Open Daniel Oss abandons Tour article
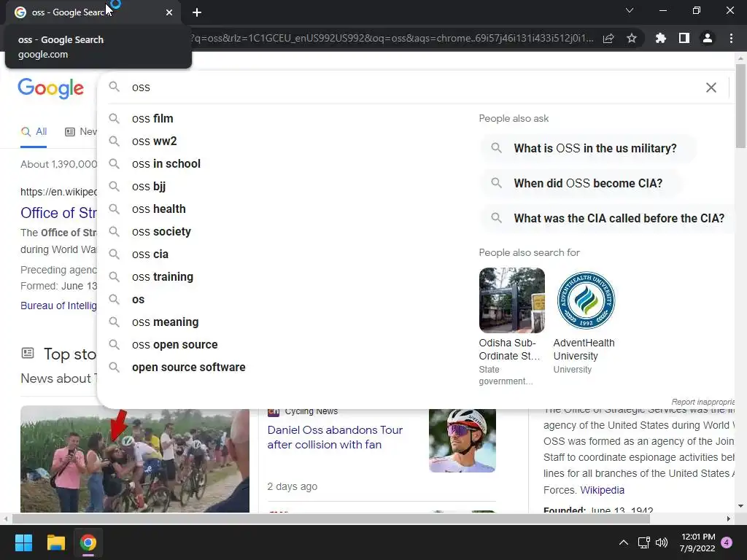This screenshot has width=747, height=560. [x=335, y=437]
